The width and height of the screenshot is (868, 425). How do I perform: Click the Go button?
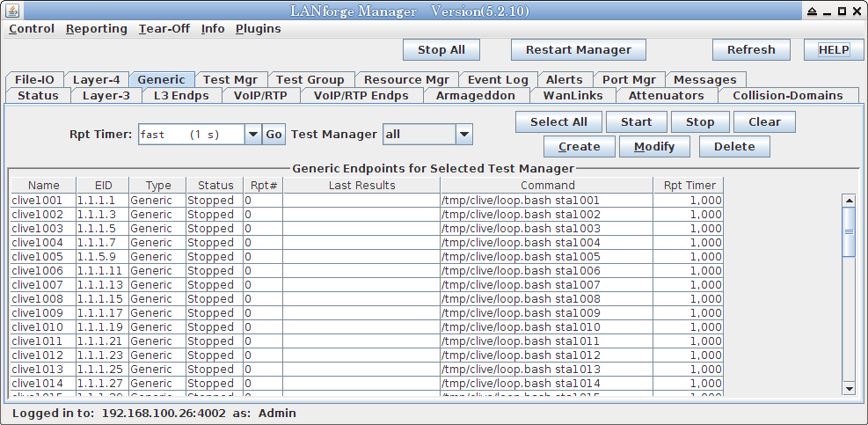tap(274, 134)
